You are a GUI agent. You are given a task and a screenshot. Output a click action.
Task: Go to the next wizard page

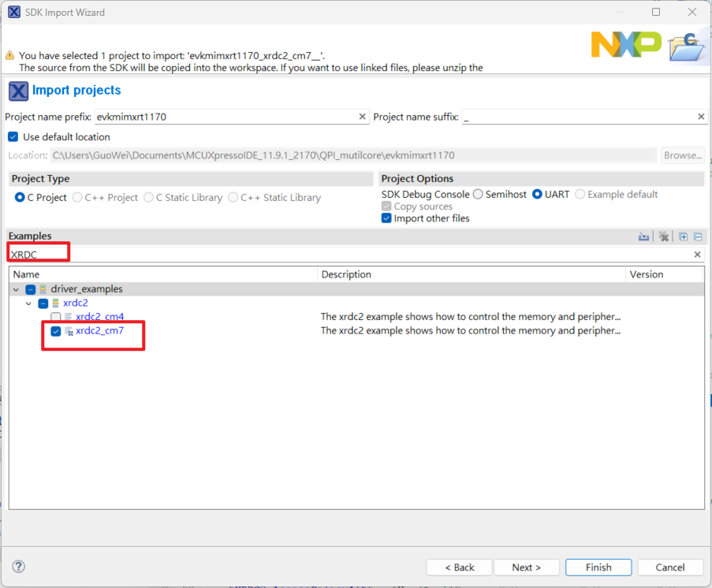coord(526,568)
